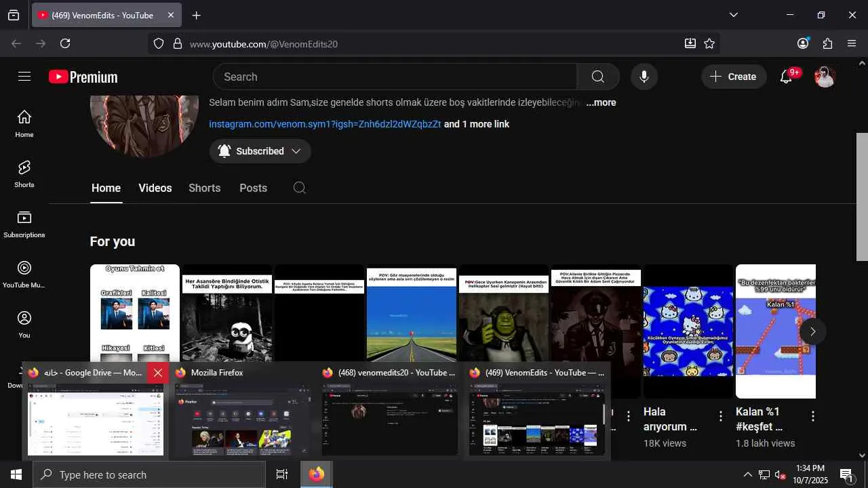Screen dimensions: 868x488
Task: Click the page scrollbar down arrow
Action: 862,455
